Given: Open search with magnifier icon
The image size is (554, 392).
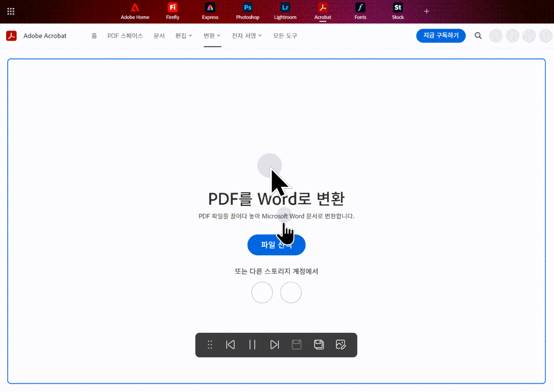Looking at the screenshot, I should point(478,36).
